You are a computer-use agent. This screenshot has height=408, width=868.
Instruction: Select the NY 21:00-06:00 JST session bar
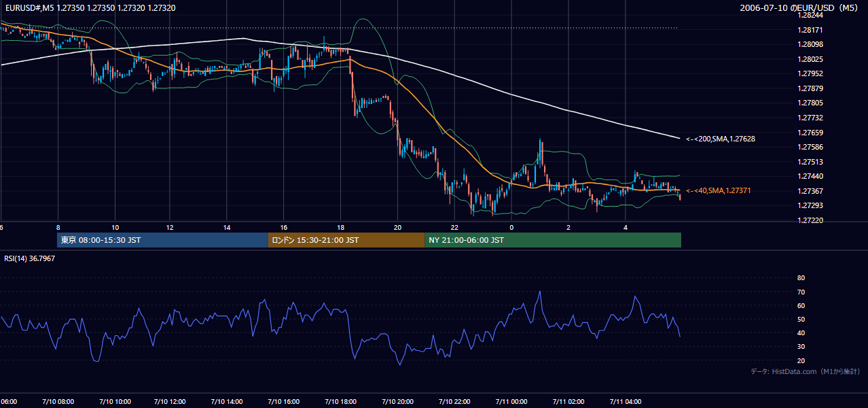tap(553, 240)
